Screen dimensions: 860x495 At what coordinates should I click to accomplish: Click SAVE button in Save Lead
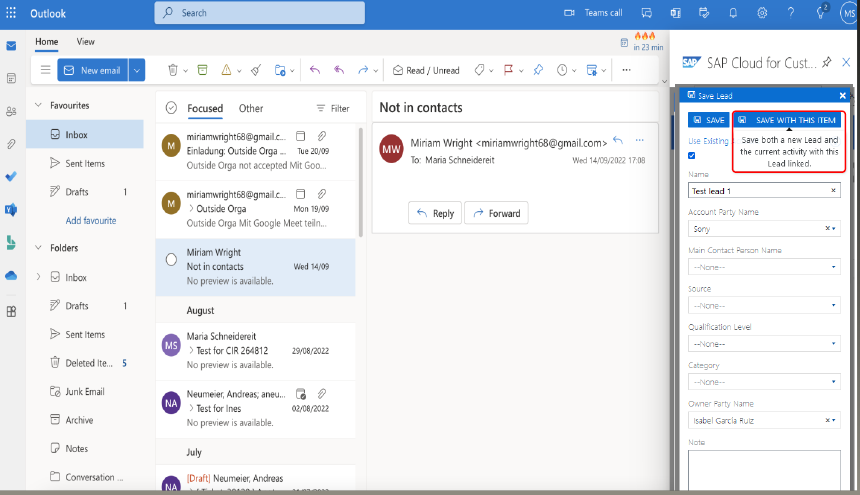(x=709, y=120)
